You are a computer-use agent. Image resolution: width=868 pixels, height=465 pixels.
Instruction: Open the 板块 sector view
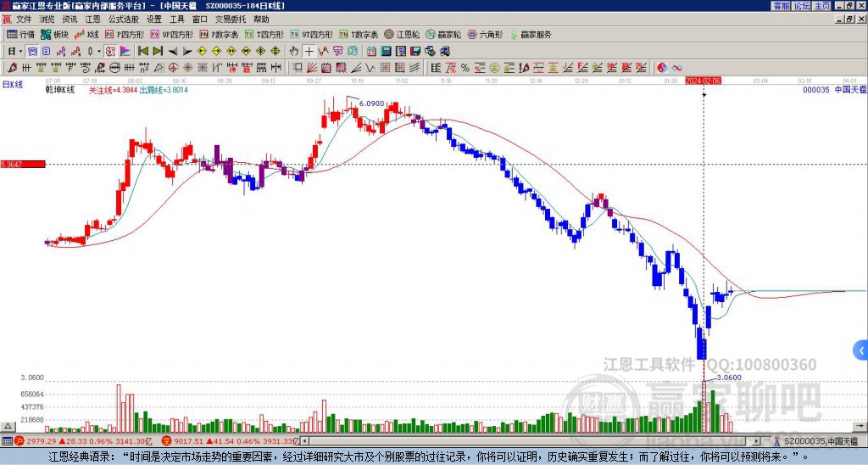point(54,34)
